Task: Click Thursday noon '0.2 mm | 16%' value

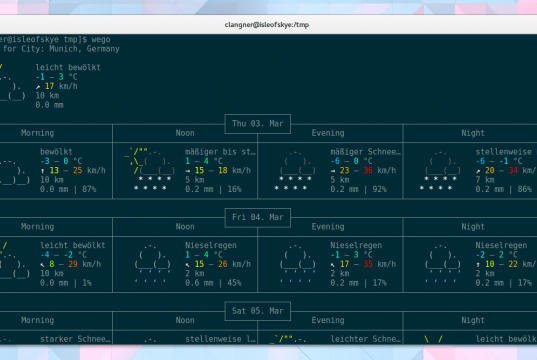Action: coord(213,189)
